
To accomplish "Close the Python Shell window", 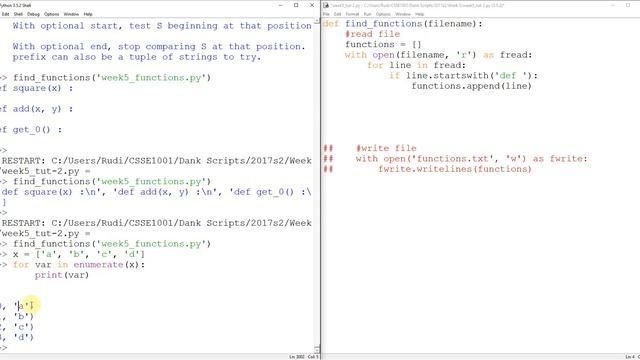I will click(x=312, y=5).
